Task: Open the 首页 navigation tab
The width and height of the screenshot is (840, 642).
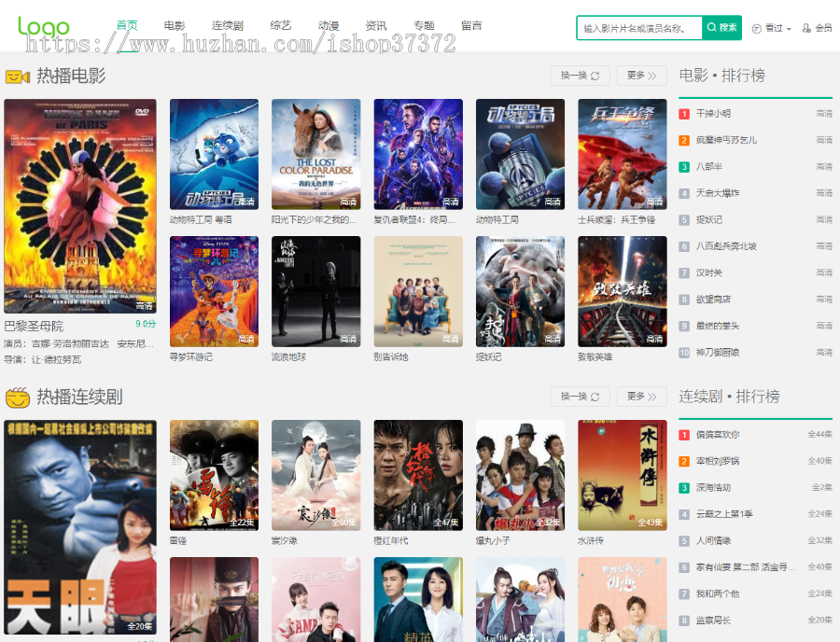Action: pyautogui.click(x=127, y=25)
